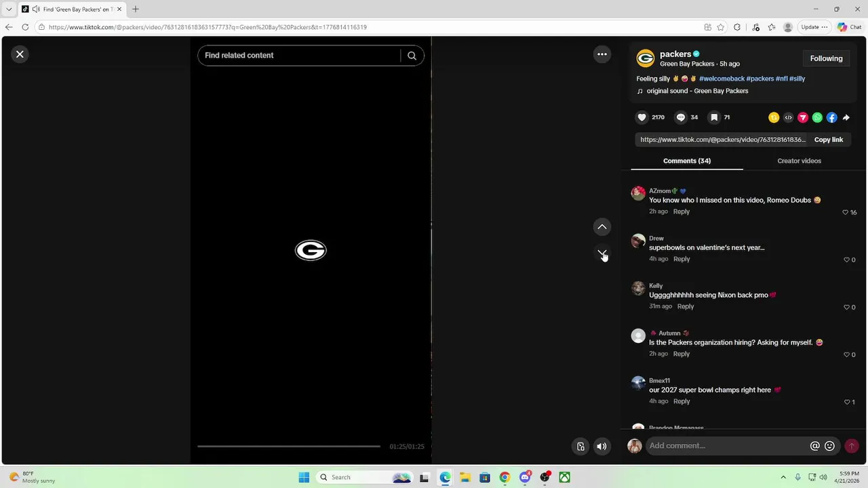Click the embed code icon
868x488 pixels.
coord(788,117)
